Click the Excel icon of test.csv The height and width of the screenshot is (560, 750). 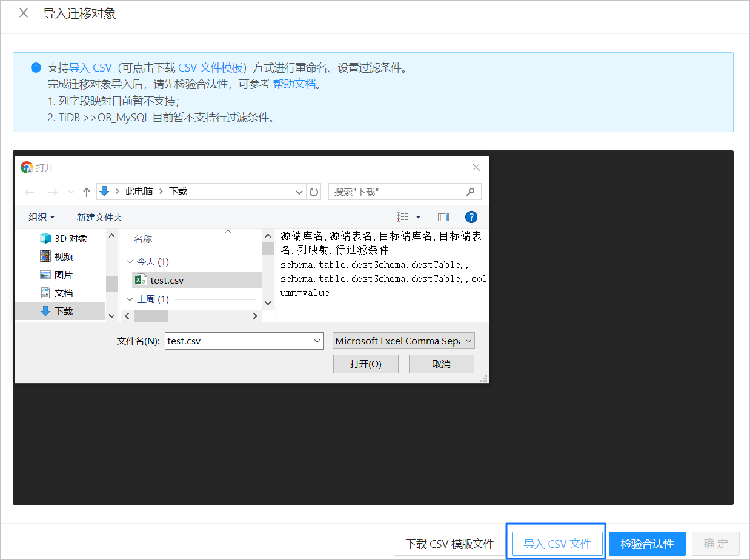coord(141,280)
